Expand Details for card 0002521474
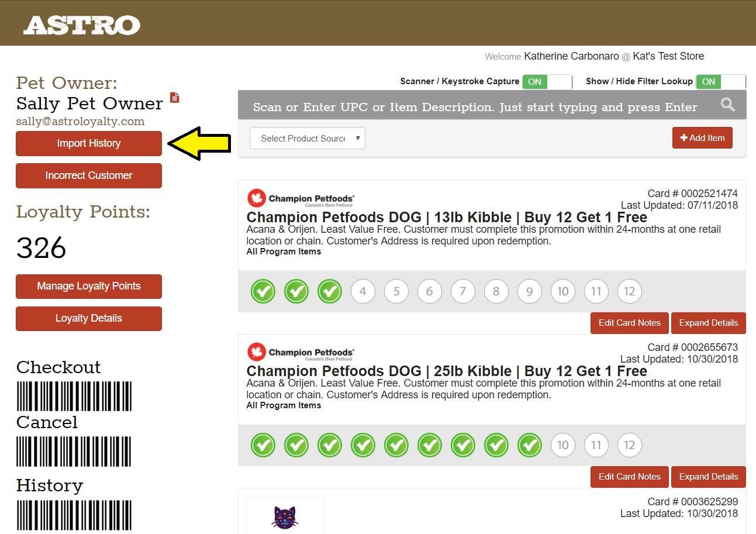 tap(709, 323)
